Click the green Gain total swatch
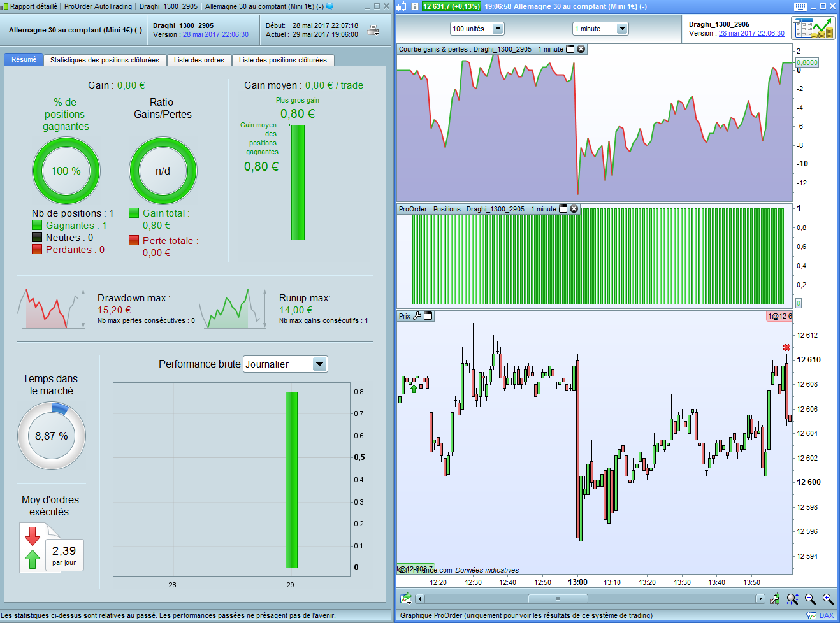Image resolution: width=840 pixels, height=623 pixels. (x=134, y=213)
